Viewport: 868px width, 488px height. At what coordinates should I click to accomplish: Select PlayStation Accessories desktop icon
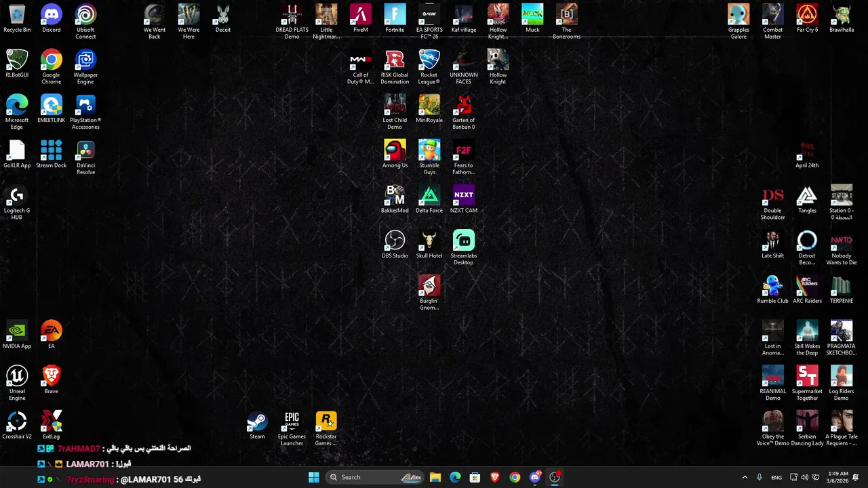(x=85, y=113)
